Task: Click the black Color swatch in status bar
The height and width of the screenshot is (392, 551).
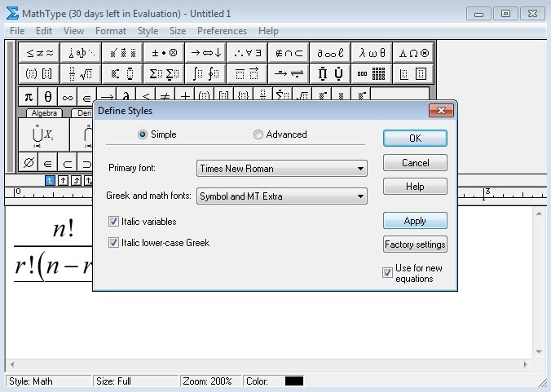Action: click(294, 381)
